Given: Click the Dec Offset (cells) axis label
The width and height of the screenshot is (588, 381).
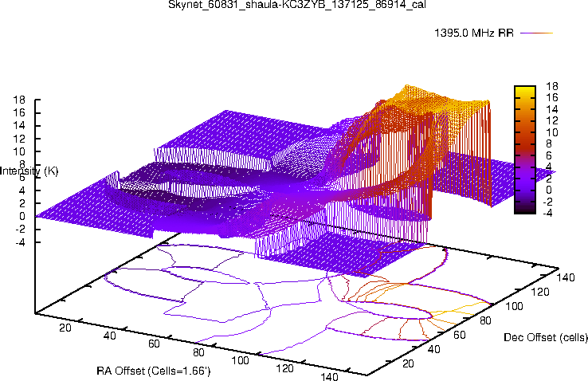Looking at the screenshot, I should coord(546,338).
